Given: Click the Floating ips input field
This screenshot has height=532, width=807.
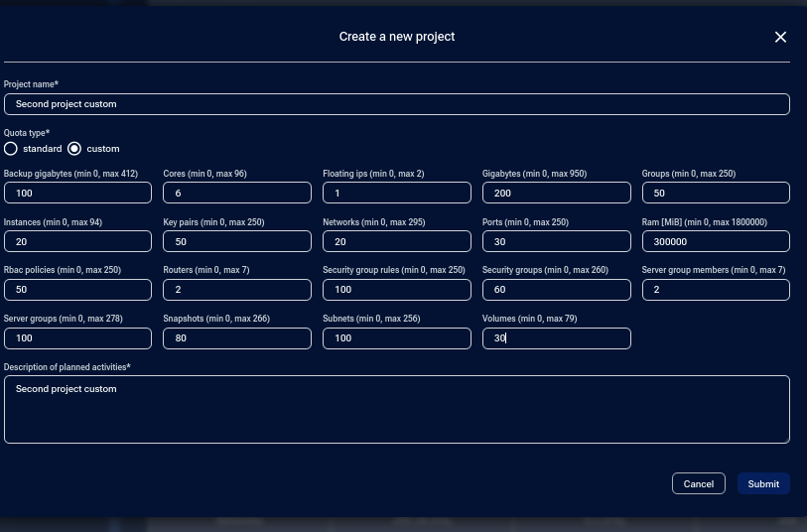Looking at the screenshot, I should 397,193.
